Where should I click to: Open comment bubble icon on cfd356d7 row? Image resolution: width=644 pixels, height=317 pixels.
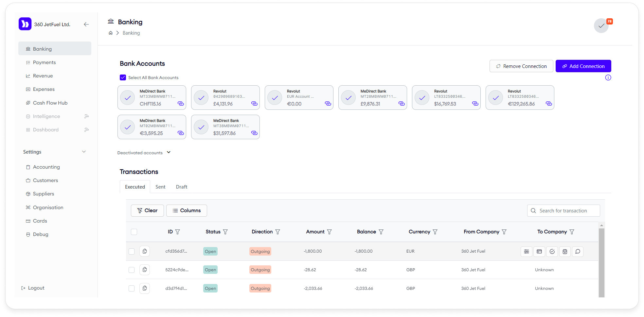point(578,251)
